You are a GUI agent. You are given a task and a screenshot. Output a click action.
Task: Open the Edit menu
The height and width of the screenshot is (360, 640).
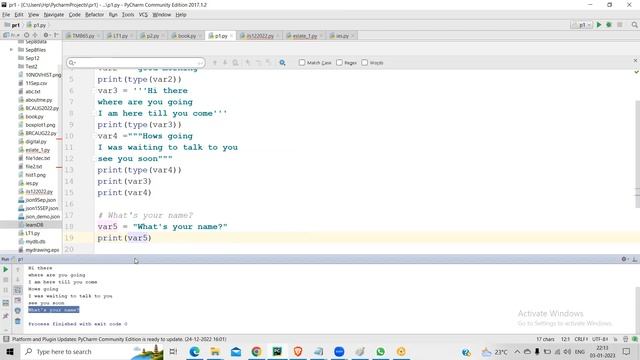pos(19,15)
